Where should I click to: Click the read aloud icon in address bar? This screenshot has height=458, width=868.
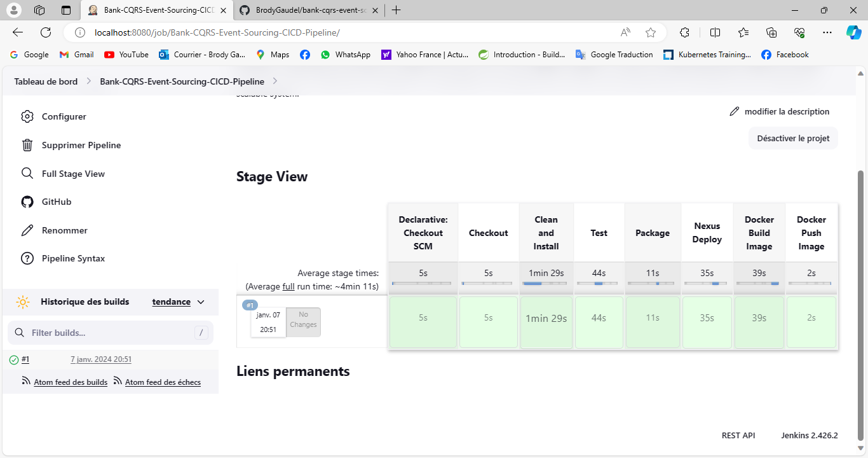pos(626,32)
